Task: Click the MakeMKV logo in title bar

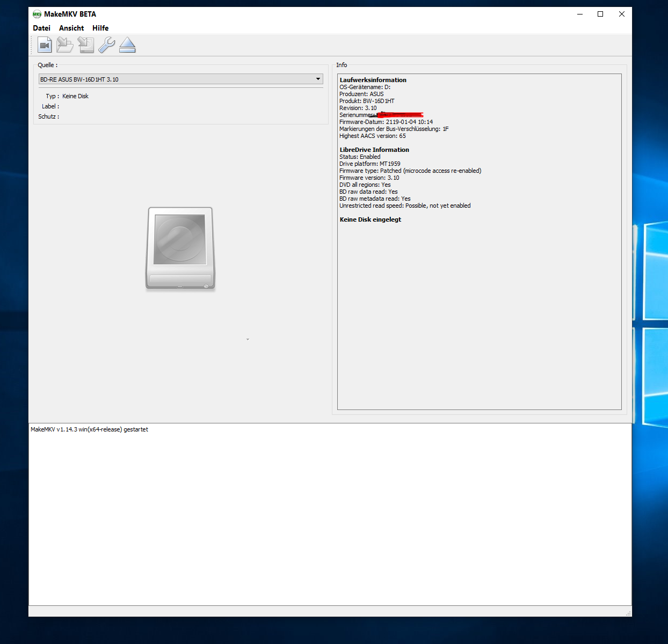Action: [37, 14]
